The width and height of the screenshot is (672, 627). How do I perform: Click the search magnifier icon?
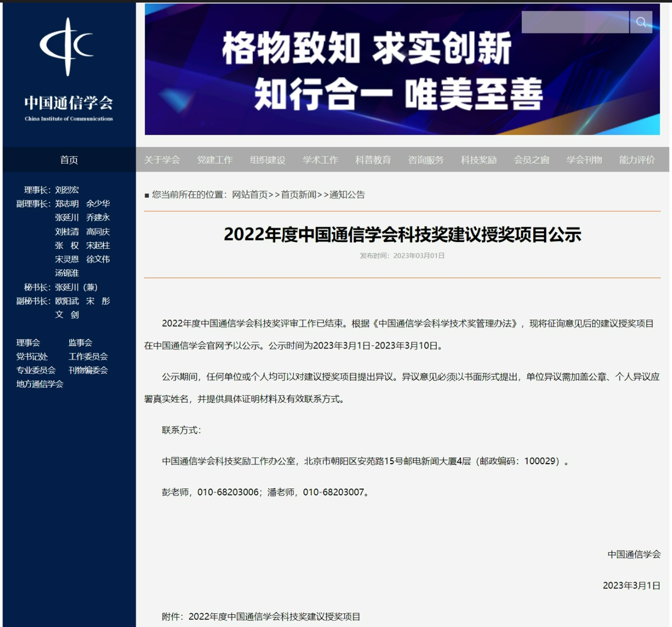coord(641,22)
